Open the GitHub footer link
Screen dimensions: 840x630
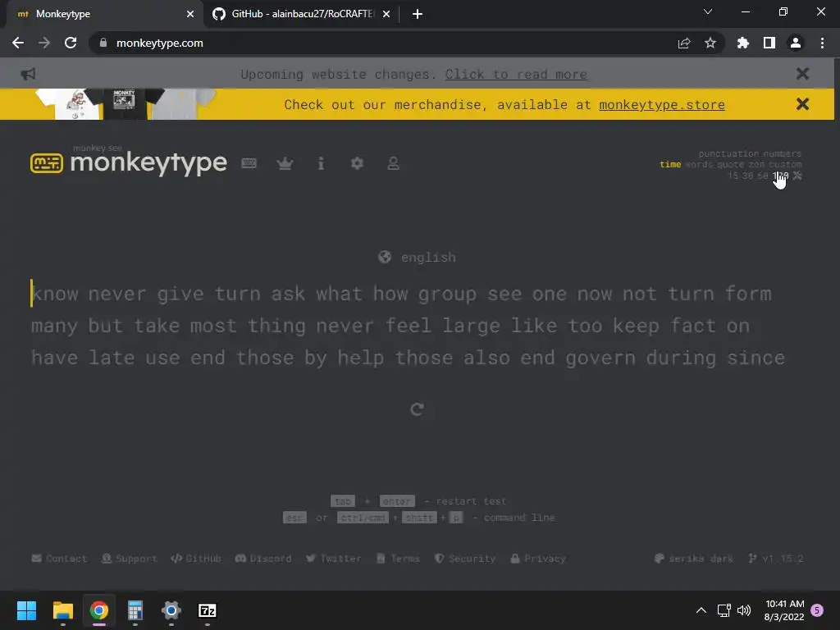[196, 558]
